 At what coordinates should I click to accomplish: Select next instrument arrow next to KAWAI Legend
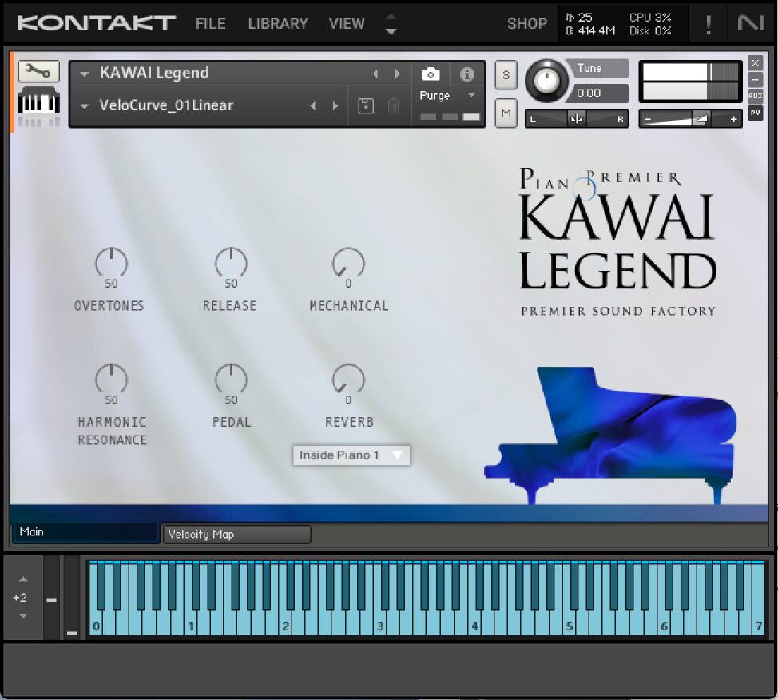398,74
